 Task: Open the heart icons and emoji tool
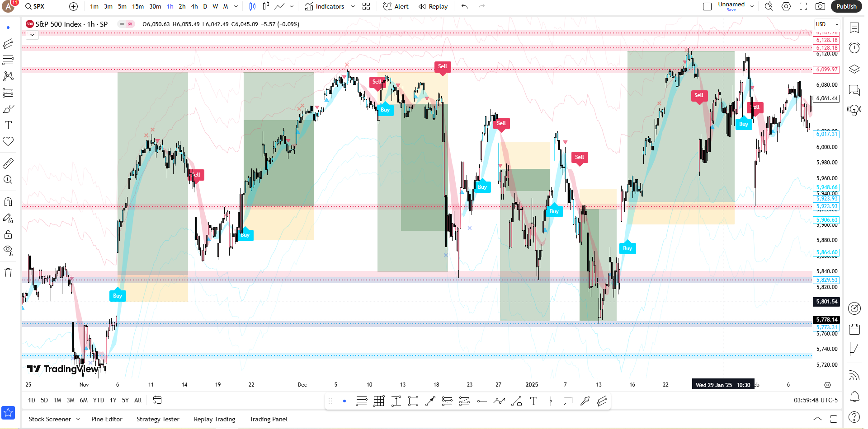click(8, 141)
